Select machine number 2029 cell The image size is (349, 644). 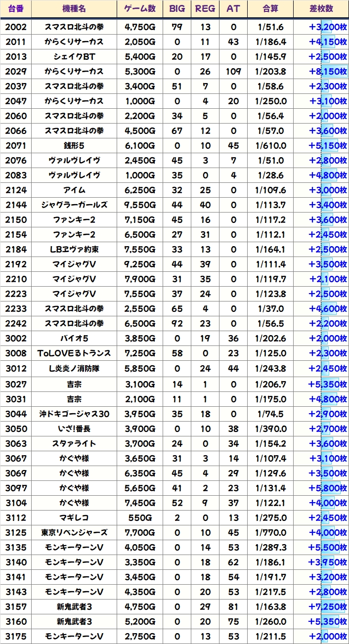[16, 71]
